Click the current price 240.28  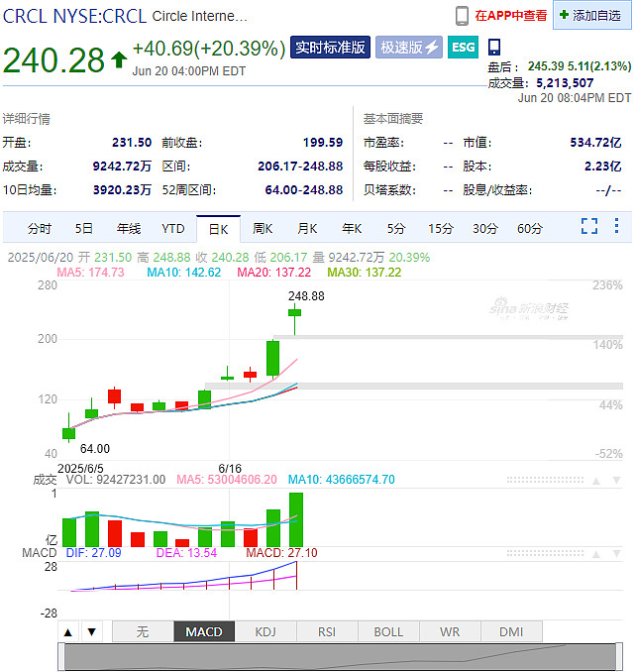53,60
